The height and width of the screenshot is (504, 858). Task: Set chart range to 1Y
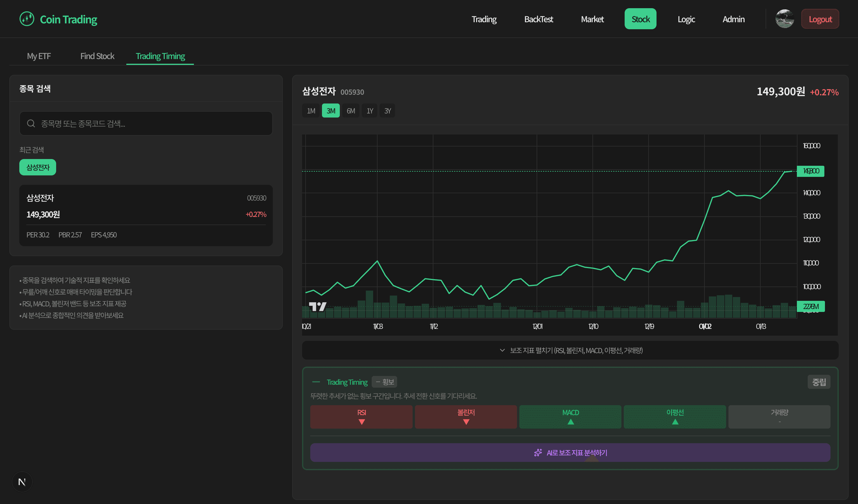click(370, 111)
